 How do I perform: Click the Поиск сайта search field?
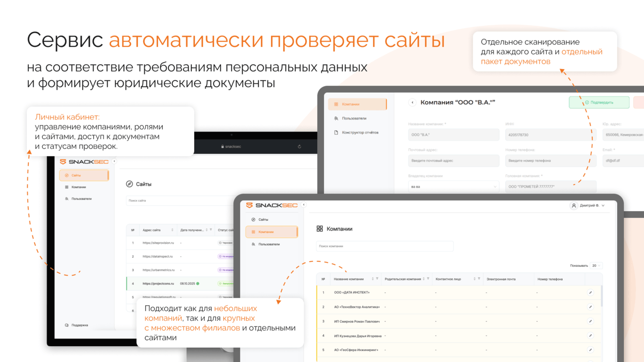pos(179,201)
